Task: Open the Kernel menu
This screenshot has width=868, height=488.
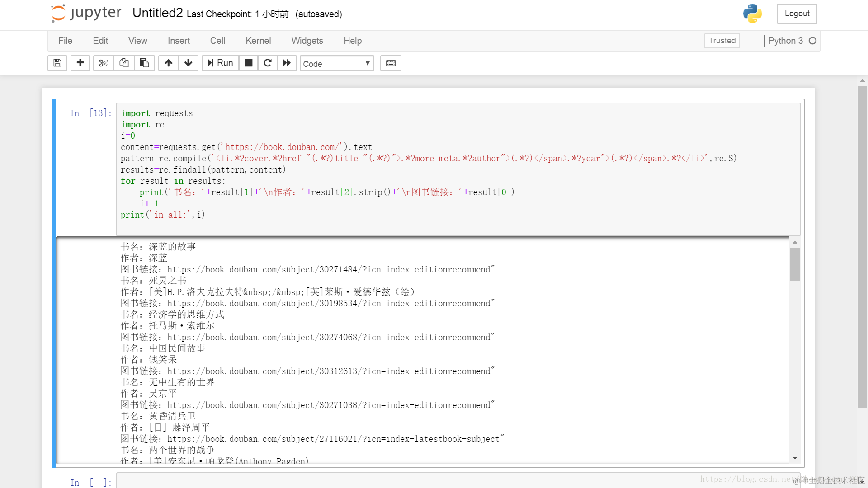Action: 258,41
